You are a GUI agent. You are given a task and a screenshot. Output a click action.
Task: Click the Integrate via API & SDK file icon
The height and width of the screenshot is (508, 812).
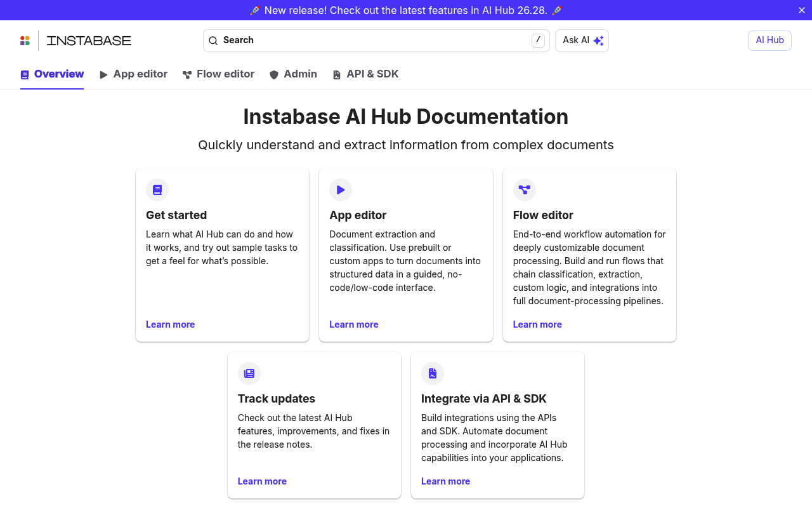point(433,373)
